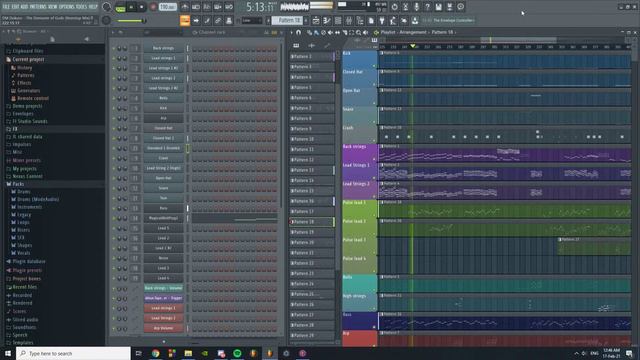
Task: Click the playlist horizontal scroll bar
Action: coord(518,40)
